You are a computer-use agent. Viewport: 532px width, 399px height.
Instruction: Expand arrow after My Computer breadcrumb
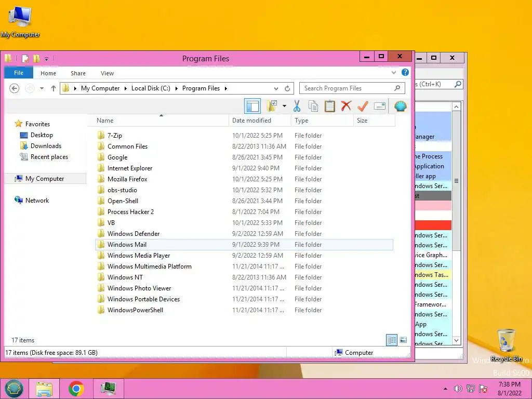[x=125, y=88]
